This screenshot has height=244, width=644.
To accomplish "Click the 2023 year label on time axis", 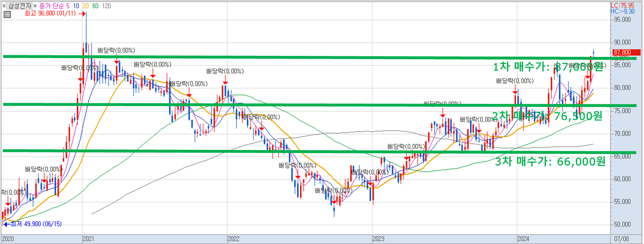I will (378, 239).
